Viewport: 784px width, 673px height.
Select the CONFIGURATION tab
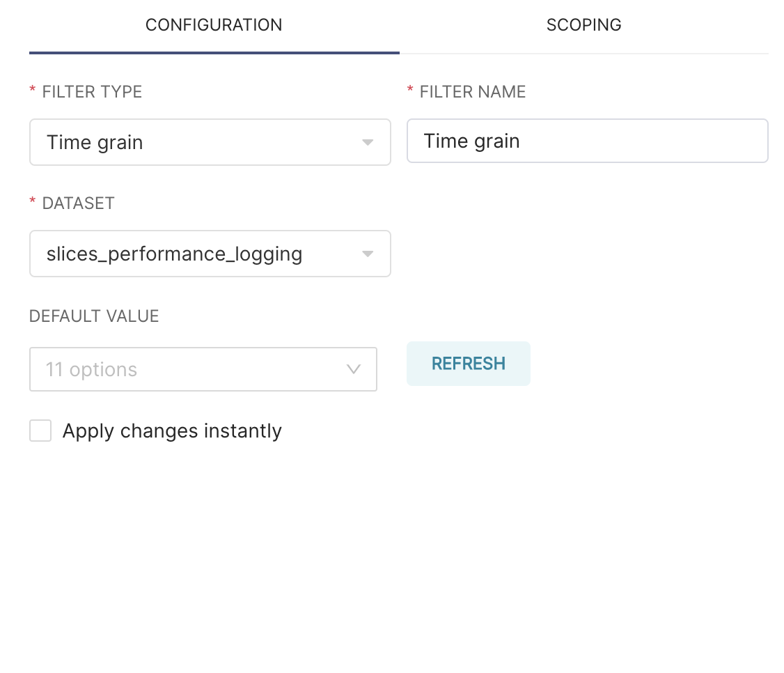tap(213, 25)
